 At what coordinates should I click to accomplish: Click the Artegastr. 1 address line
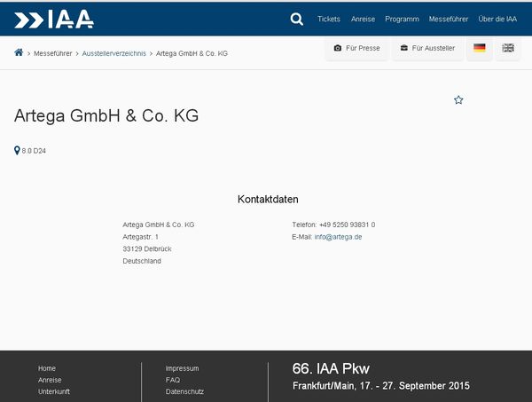coord(140,237)
